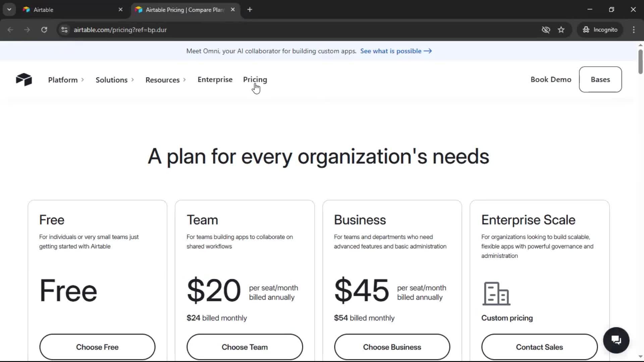Click the Choose Business button
This screenshot has width=644, height=362.
[x=392, y=347]
